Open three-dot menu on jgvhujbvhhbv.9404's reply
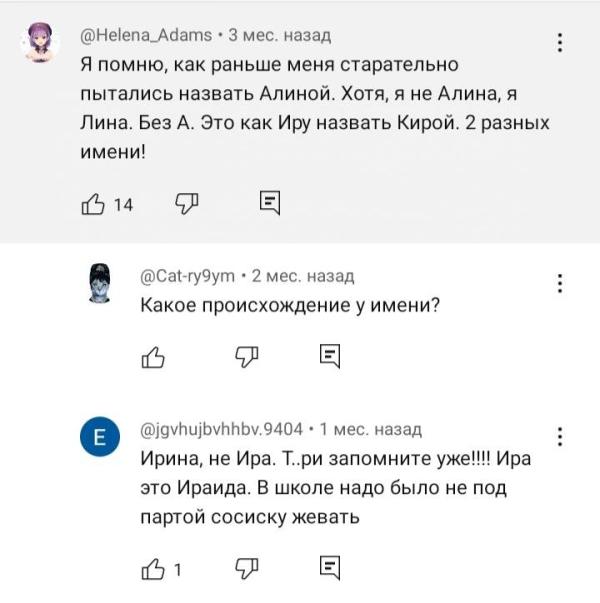The image size is (600, 603). [x=559, y=437]
